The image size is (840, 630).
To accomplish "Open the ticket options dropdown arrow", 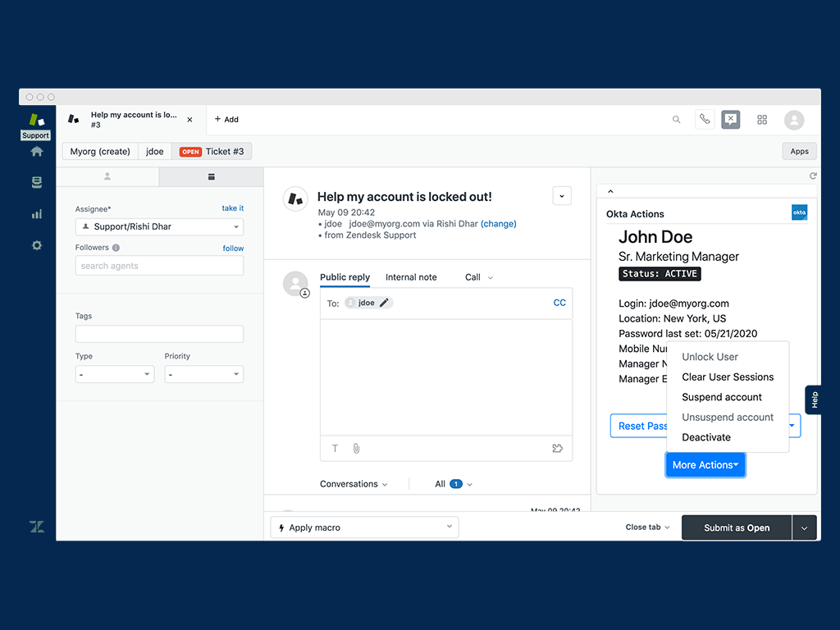I will tap(562, 196).
